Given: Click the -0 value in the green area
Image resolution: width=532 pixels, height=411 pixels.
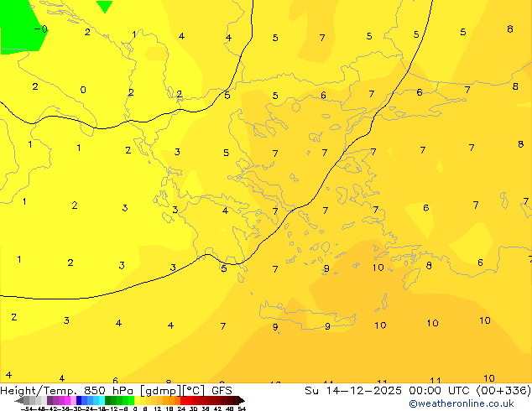Looking at the screenshot, I should (41, 29).
